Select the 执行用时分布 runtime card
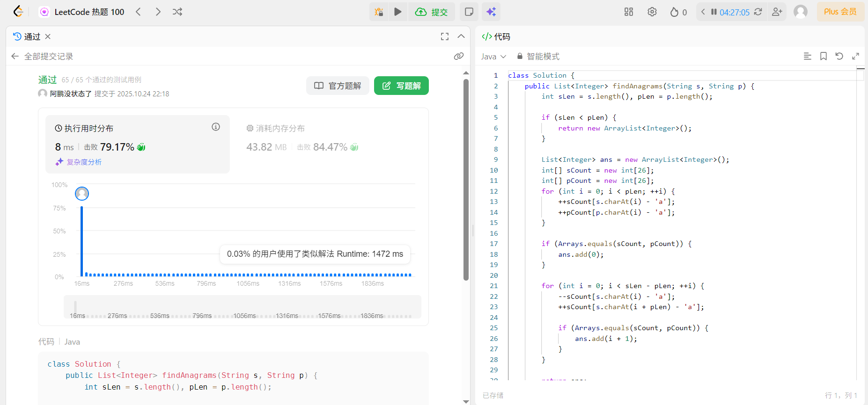Image resolution: width=868 pixels, height=405 pixels. click(x=138, y=144)
